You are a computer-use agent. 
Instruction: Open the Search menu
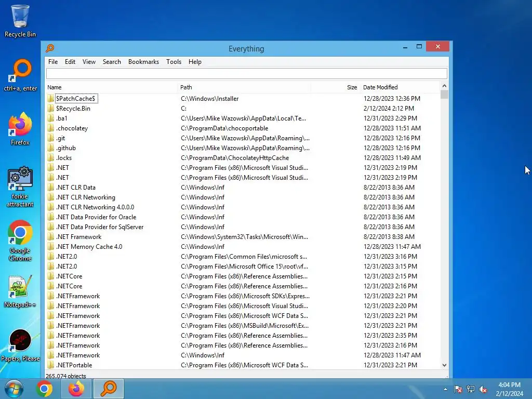pos(112,62)
